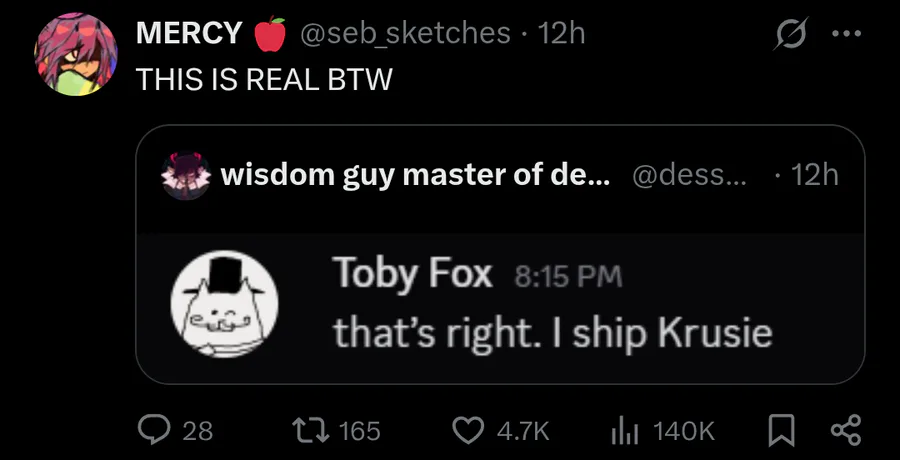Open the Toby Fox message screenshot image
The image size is (900, 460).
[500, 305]
